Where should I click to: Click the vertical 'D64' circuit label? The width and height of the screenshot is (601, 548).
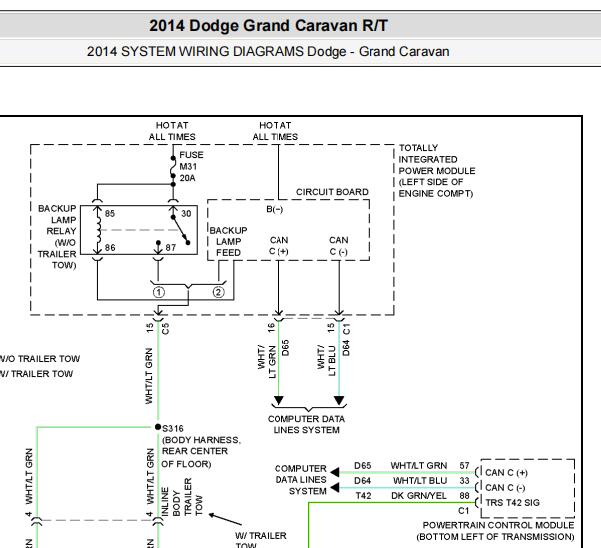click(346, 348)
